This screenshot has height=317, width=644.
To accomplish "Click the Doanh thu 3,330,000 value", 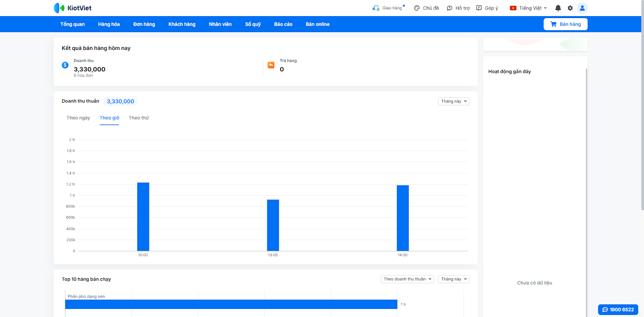I will tap(89, 69).
